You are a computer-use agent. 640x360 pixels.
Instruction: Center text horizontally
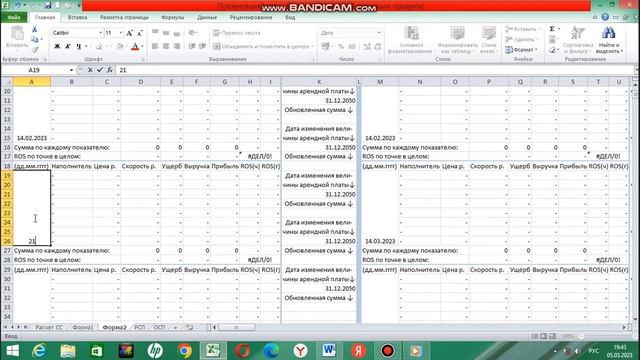(166, 47)
